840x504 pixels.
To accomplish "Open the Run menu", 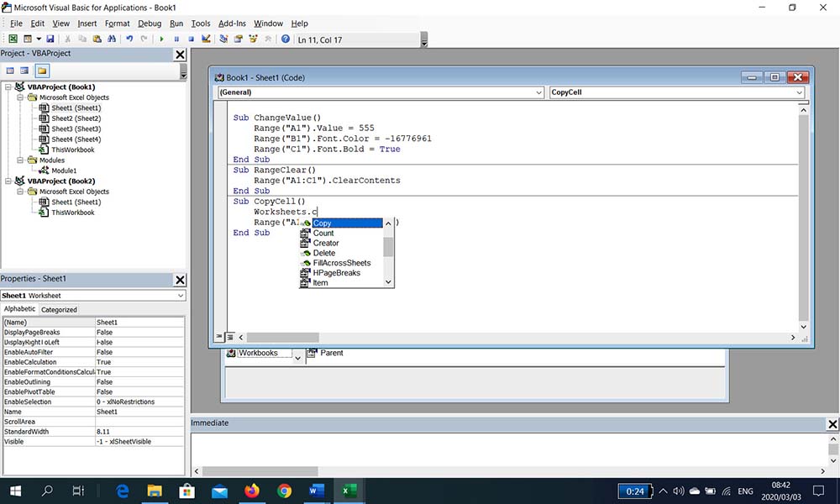I will pyautogui.click(x=176, y=24).
